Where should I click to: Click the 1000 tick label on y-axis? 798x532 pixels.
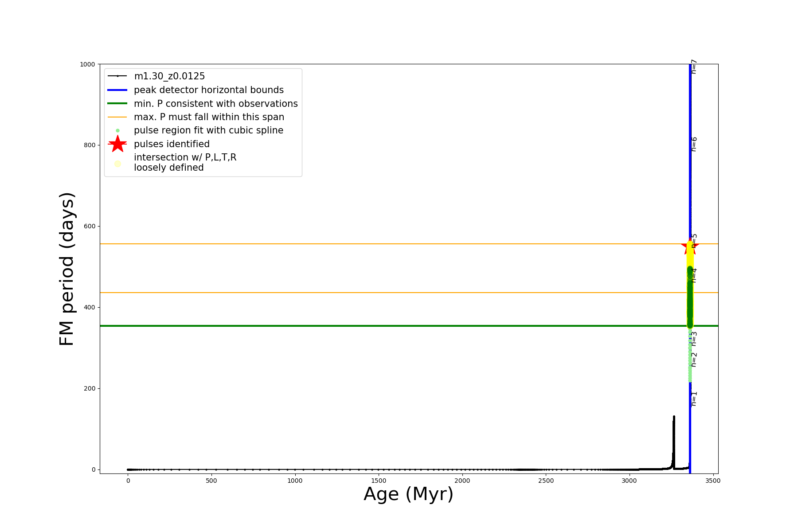(87, 64)
